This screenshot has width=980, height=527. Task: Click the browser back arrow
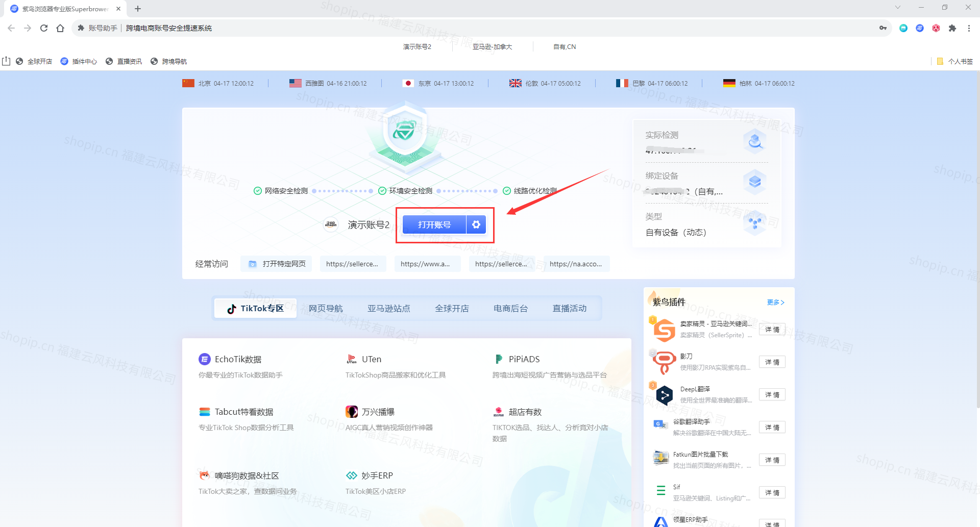(x=11, y=28)
